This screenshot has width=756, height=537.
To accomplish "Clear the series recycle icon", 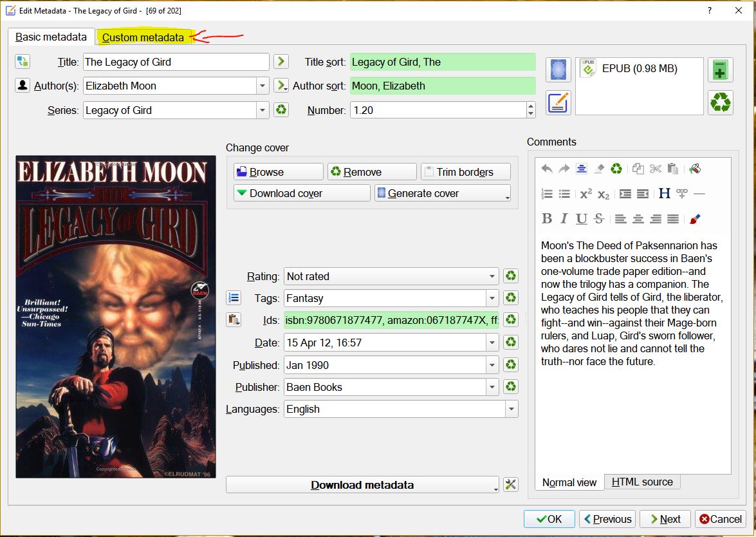I will coord(281,109).
